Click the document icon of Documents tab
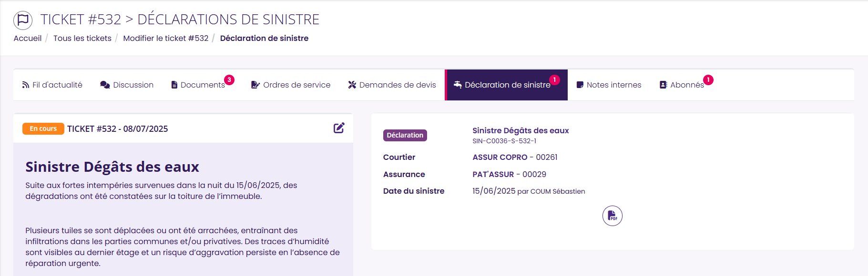Viewport: 868px width, 276px height. click(x=174, y=85)
